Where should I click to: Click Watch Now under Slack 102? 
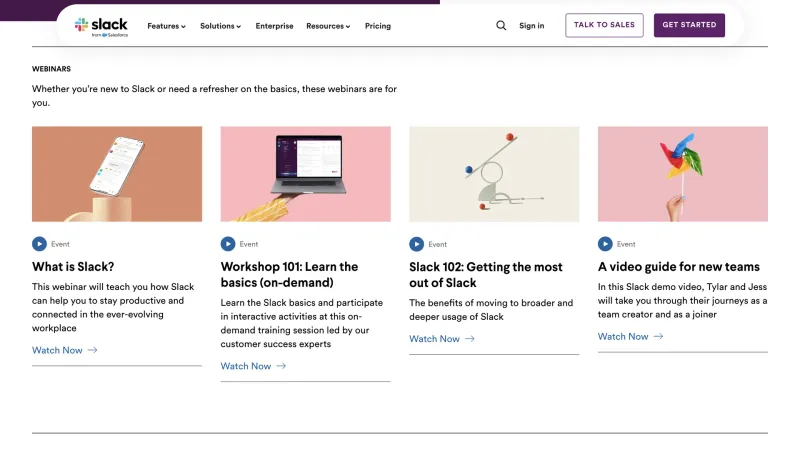tap(434, 338)
